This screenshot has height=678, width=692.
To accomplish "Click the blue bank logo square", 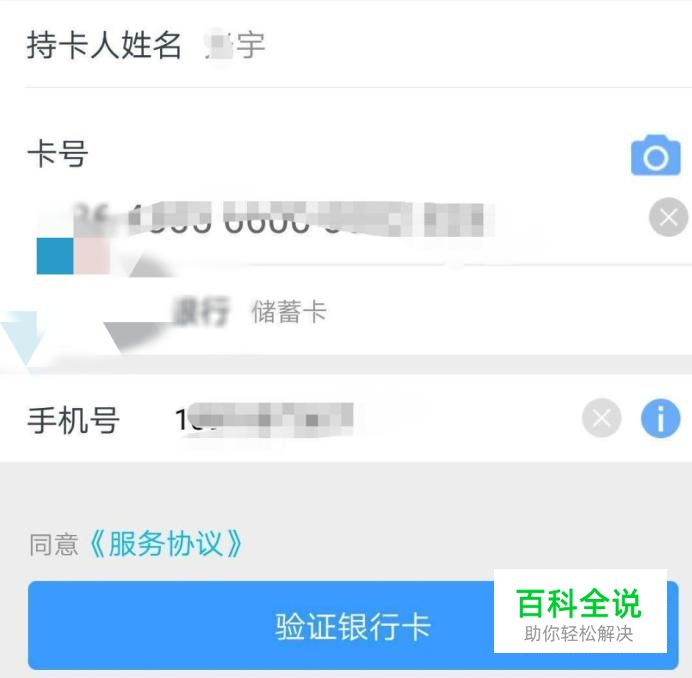I will point(55,256).
